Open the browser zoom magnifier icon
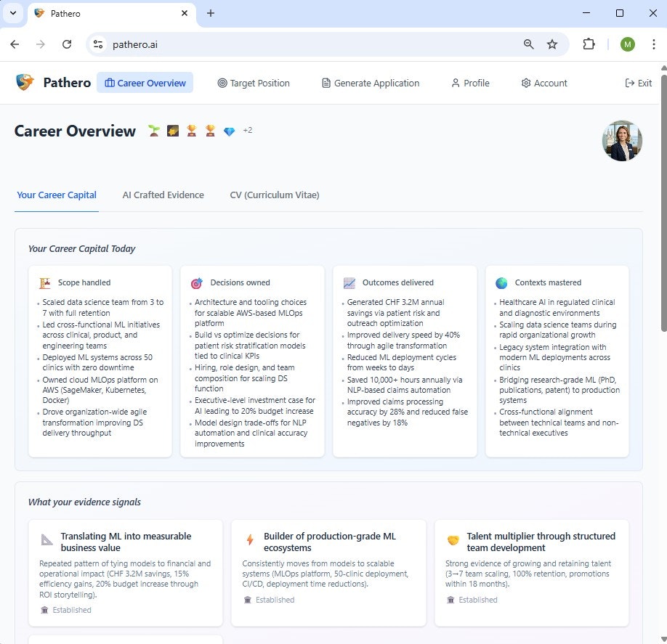The height and width of the screenshot is (644, 667). pyautogui.click(x=528, y=44)
